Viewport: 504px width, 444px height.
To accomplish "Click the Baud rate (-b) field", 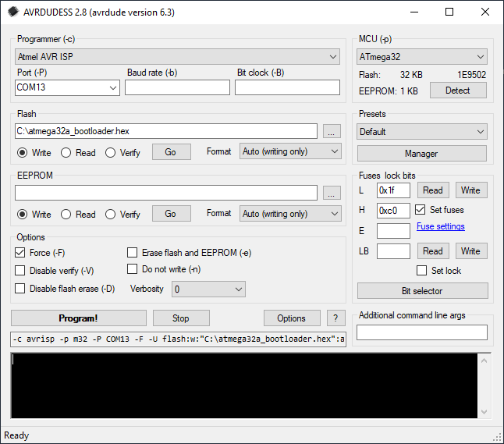I will 177,87.
